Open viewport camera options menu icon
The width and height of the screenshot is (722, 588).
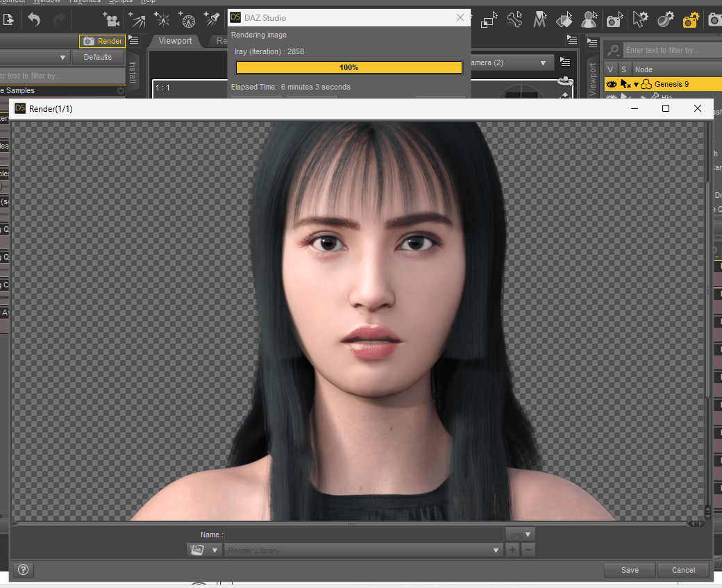pyautogui.click(x=565, y=62)
